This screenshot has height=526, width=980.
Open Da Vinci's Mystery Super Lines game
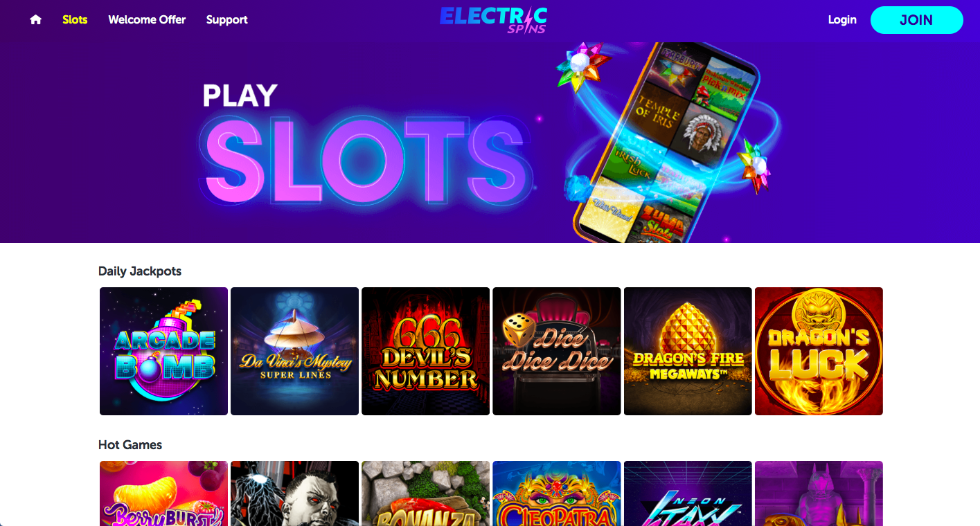point(294,352)
